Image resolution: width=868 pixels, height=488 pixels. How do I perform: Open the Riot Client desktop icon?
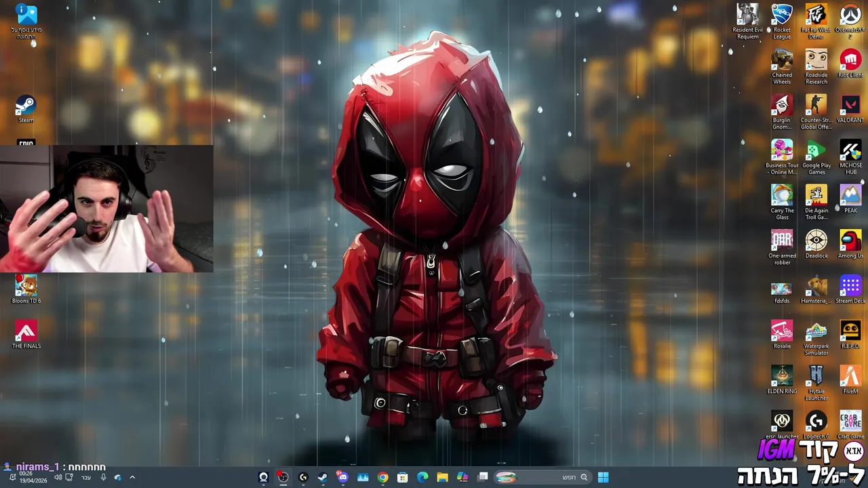850,63
